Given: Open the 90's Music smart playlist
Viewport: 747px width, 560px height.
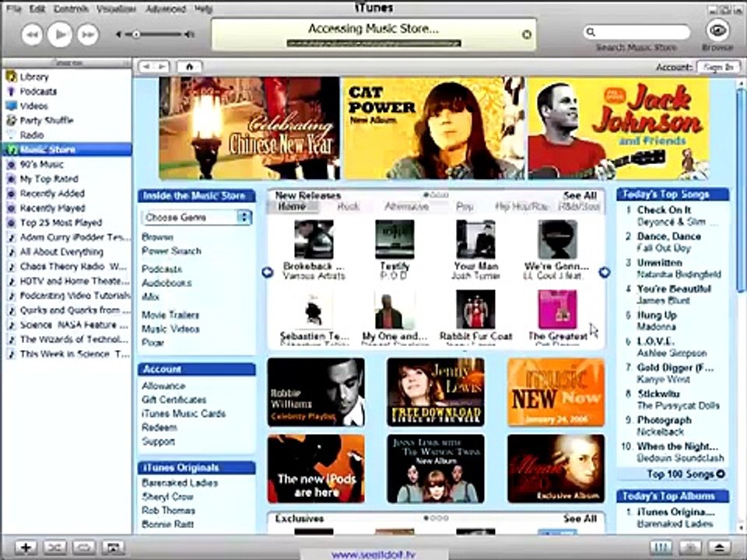Looking at the screenshot, I should (66, 164).
